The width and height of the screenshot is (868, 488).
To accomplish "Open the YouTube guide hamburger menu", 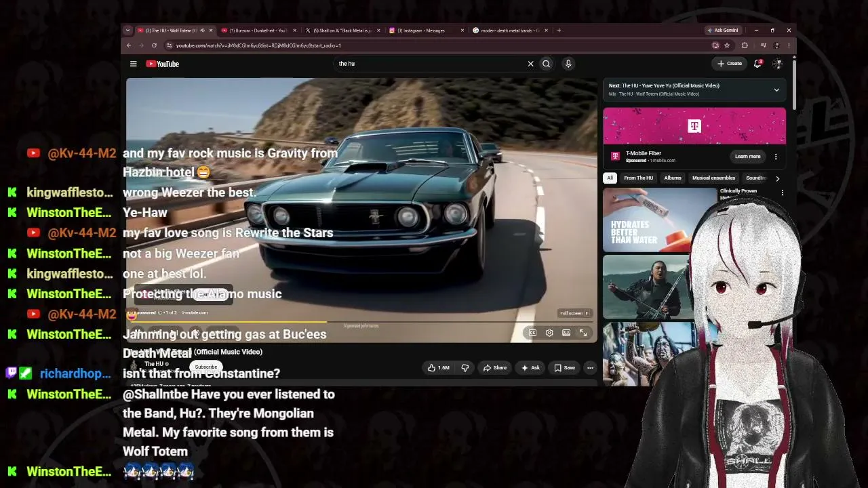I will [134, 64].
